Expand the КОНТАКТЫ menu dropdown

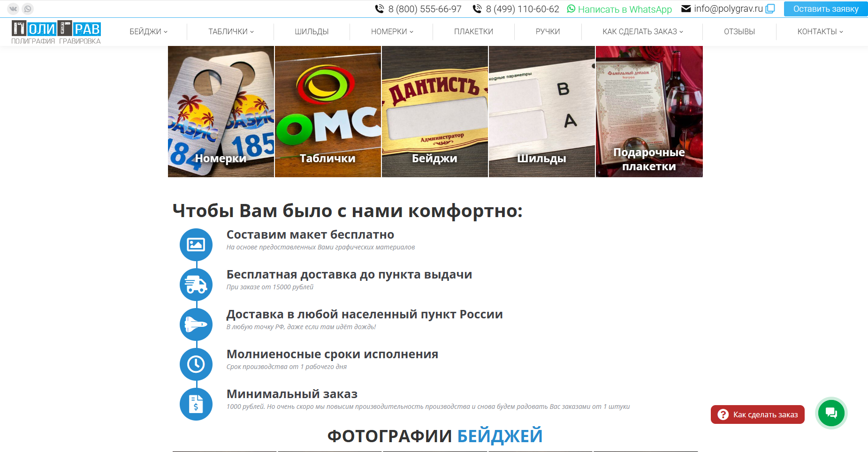pyautogui.click(x=820, y=31)
